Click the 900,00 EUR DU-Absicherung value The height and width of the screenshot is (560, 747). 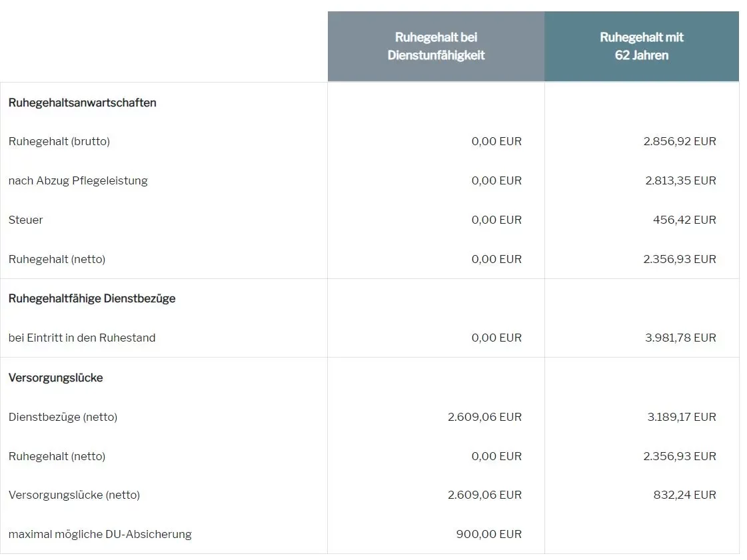[488, 534]
